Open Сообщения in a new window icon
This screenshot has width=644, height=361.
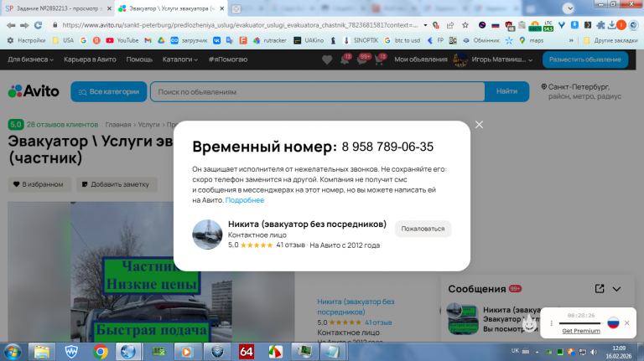(x=600, y=289)
